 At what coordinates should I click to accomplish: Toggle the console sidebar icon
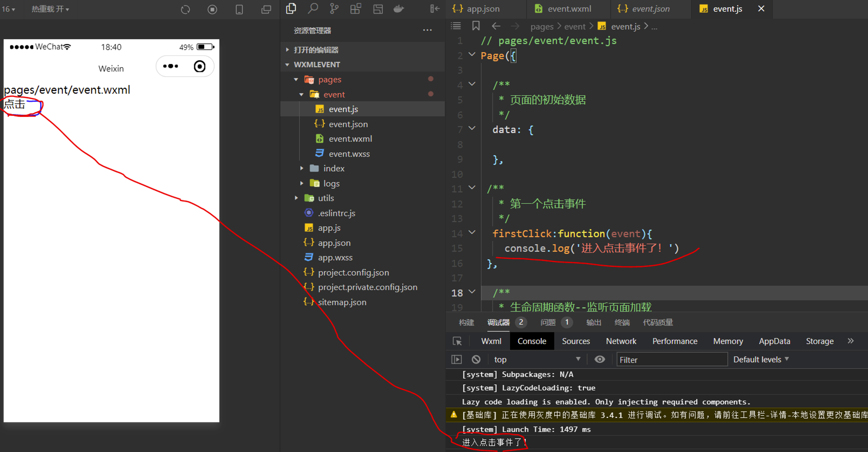coord(456,359)
